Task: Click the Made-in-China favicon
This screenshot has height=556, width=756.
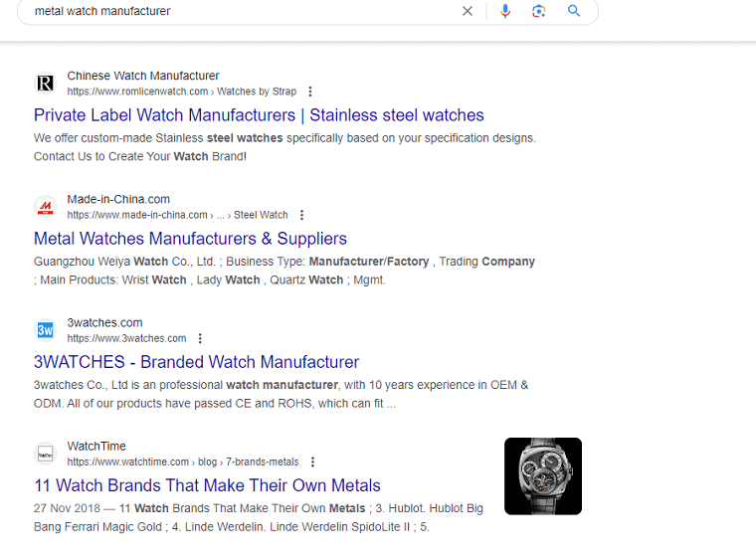Action: pyautogui.click(x=46, y=207)
